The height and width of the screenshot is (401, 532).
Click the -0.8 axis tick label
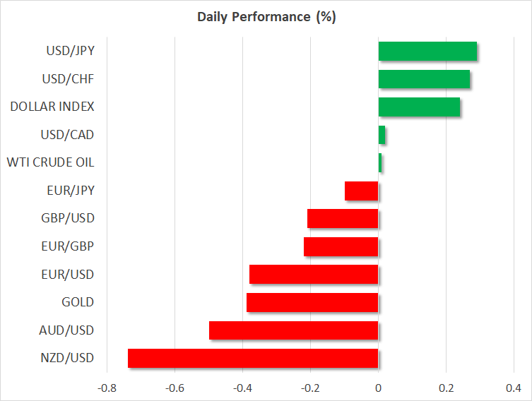(x=107, y=388)
